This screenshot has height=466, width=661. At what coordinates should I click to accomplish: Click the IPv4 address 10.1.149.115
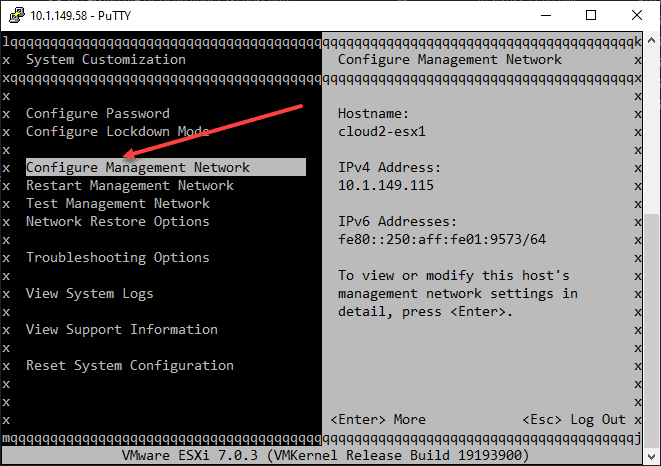[386, 186]
